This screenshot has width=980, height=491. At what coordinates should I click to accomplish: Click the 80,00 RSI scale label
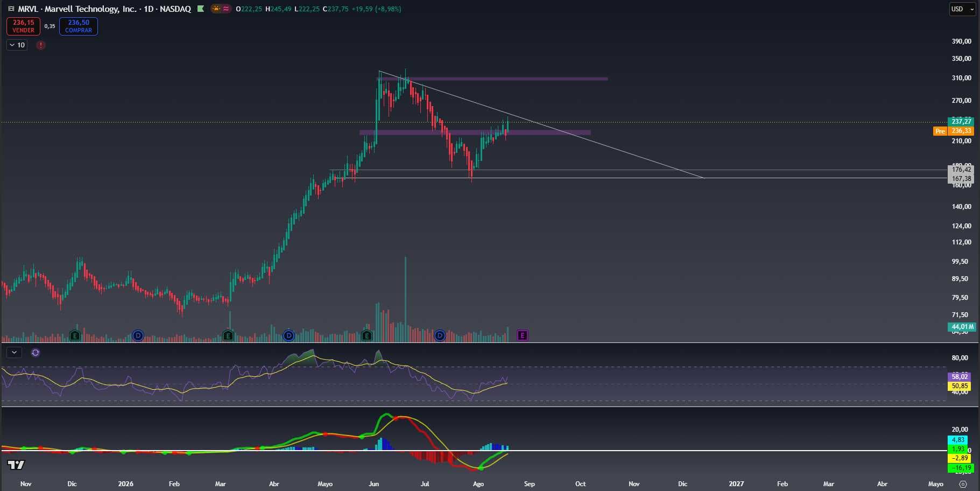[960, 358]
